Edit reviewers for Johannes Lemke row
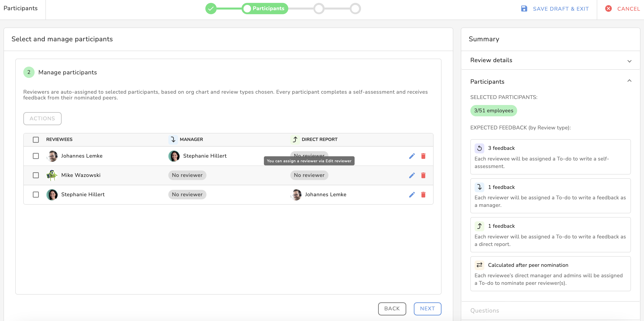Image resolution: width=644 pixels, height=321 pixels. point(412,156)
